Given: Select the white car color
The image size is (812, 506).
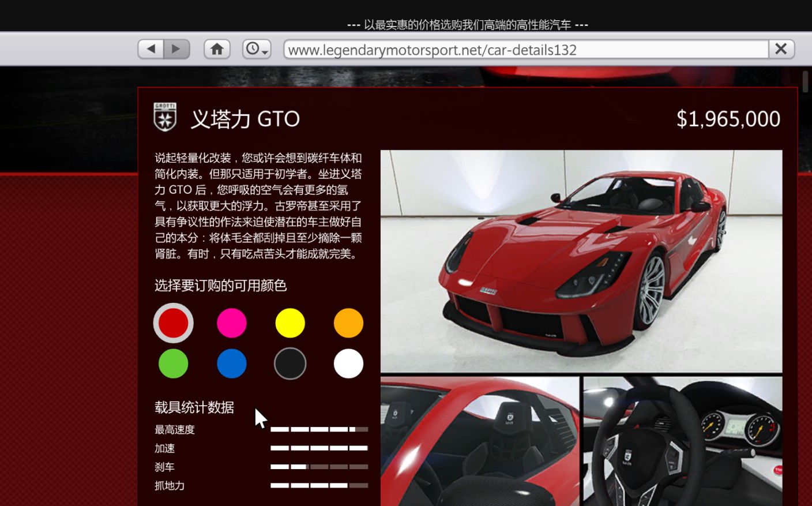Looking at the screenshot, I should click(x=348, y=363).
